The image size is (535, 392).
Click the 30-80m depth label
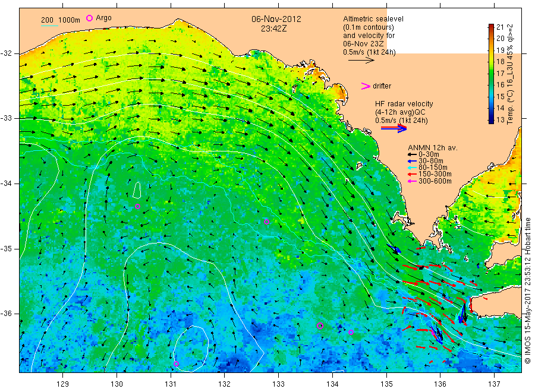pyautogui.click(x=430, y=161)
